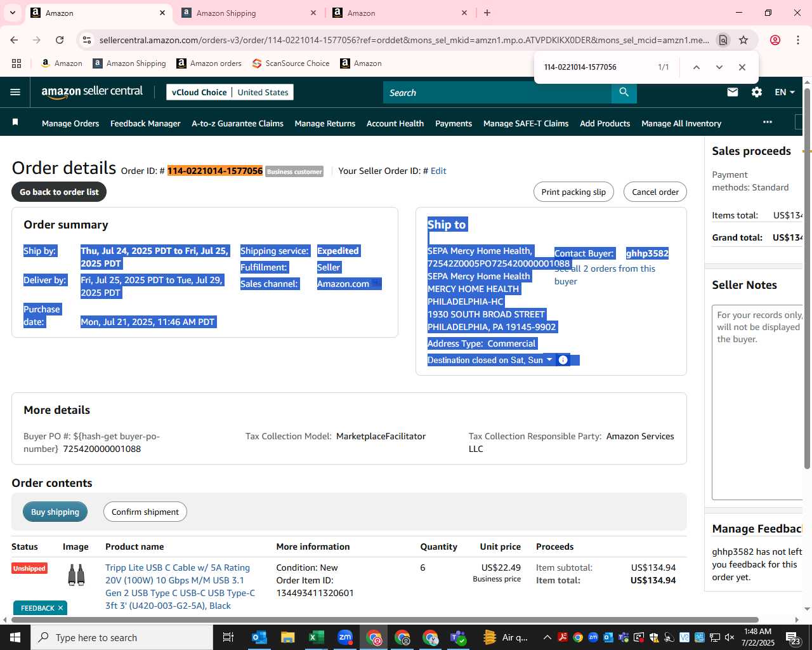The height and width of the screenshot is (650, 812).
Task: Open the Add Products menu item
Action: [x=605, y=123]
